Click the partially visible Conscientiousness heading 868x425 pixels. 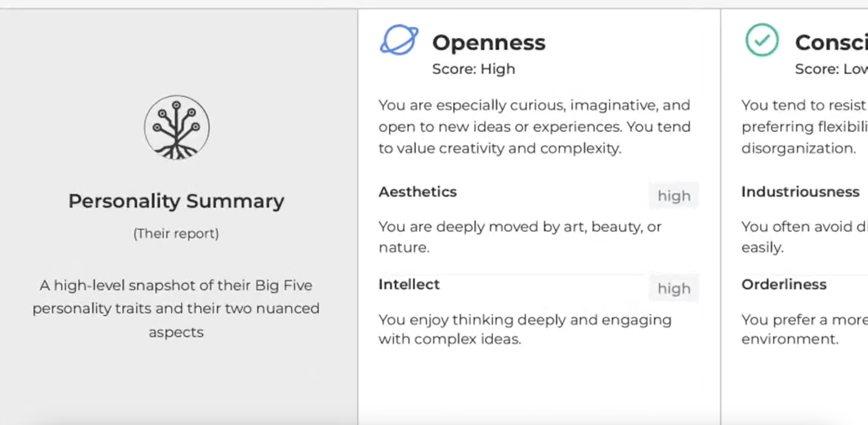tap(831, 43)
